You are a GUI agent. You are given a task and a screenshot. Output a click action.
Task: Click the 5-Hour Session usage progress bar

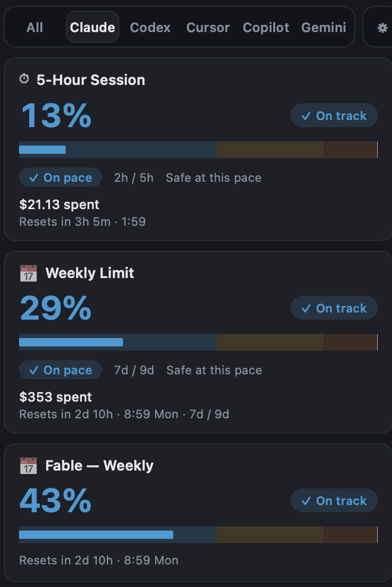(198, 150)
